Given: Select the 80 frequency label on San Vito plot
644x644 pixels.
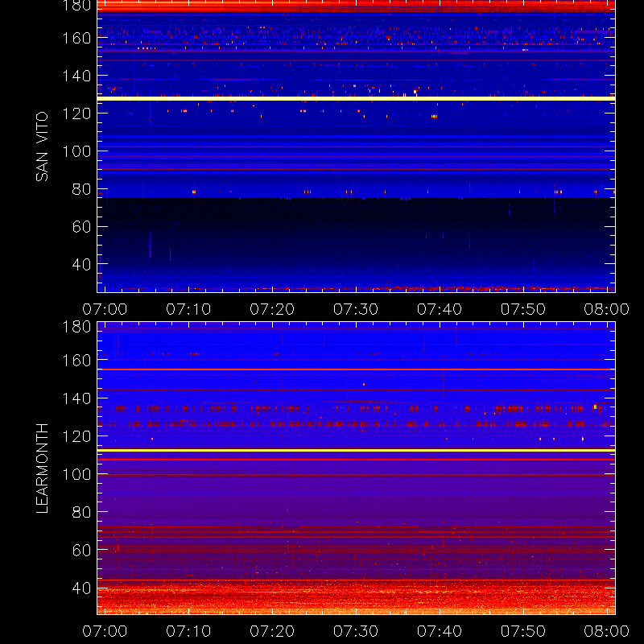Looking at the screenshot, I should (81, 189).
